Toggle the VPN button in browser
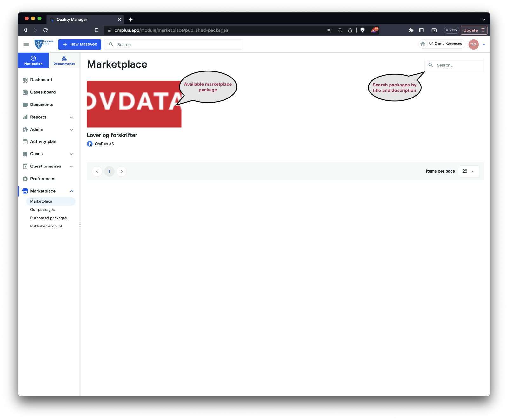This screenshot has height=420, width=508. [451, 30]
